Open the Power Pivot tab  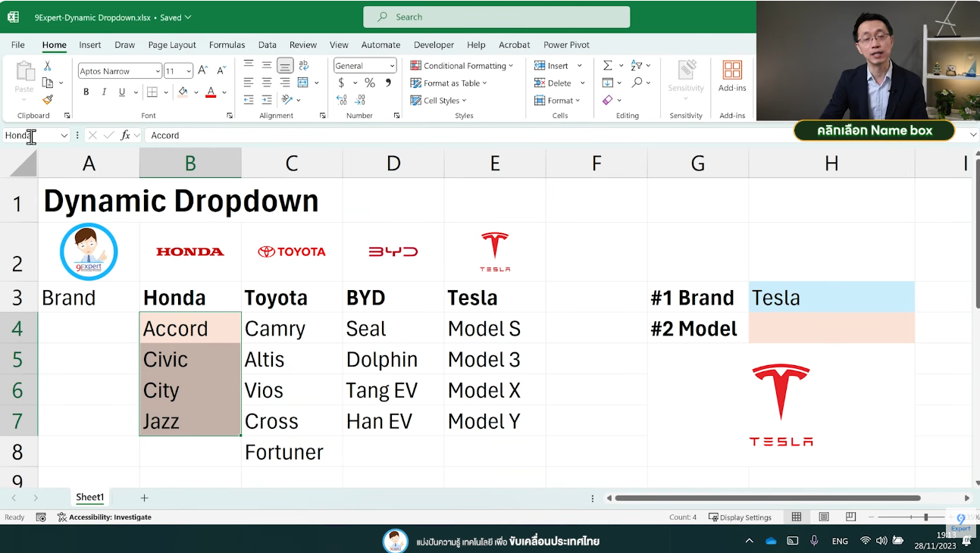pos(567,45)
